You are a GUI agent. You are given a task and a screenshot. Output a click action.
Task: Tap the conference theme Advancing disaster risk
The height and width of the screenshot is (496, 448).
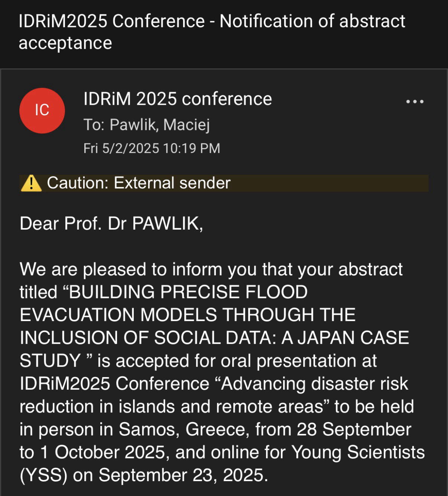315,384
